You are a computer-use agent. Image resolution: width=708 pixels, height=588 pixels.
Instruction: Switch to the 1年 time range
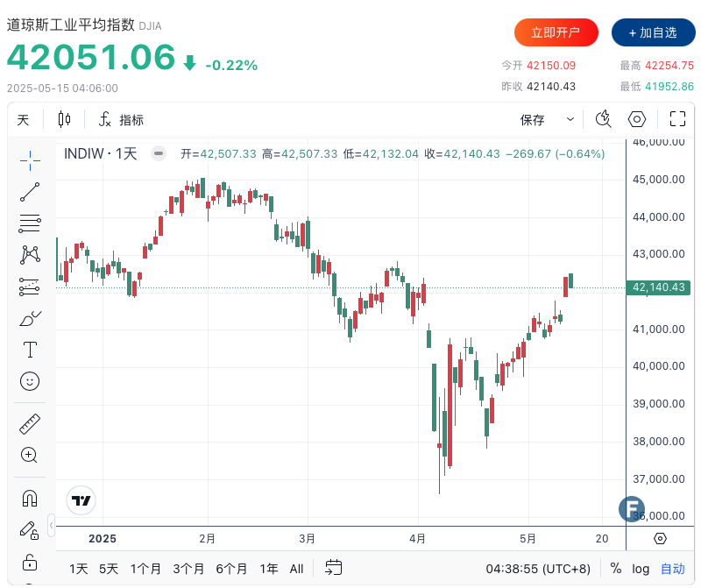tap(269, 569)
